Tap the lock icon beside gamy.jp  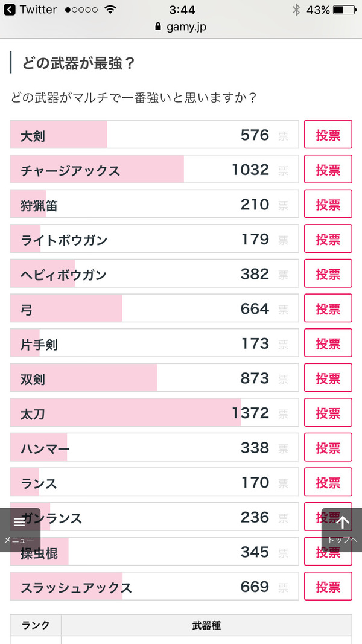point(159,27)
